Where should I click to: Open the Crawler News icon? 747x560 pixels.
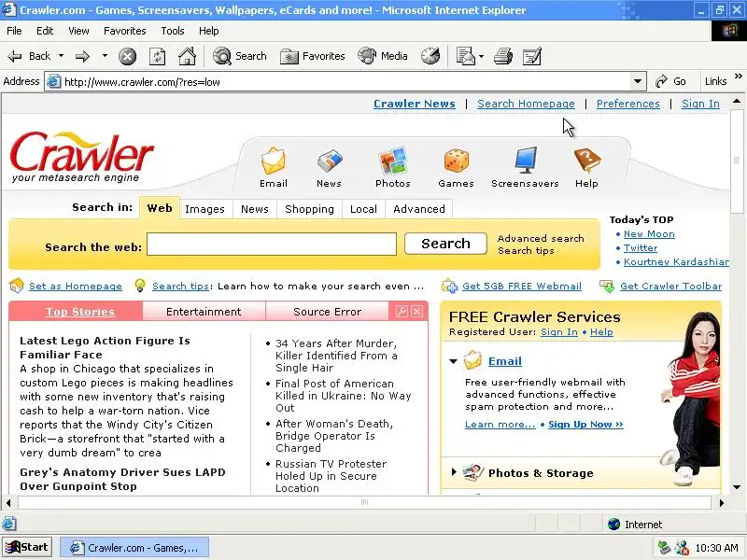pyautogui.click(x=330, y=161)
